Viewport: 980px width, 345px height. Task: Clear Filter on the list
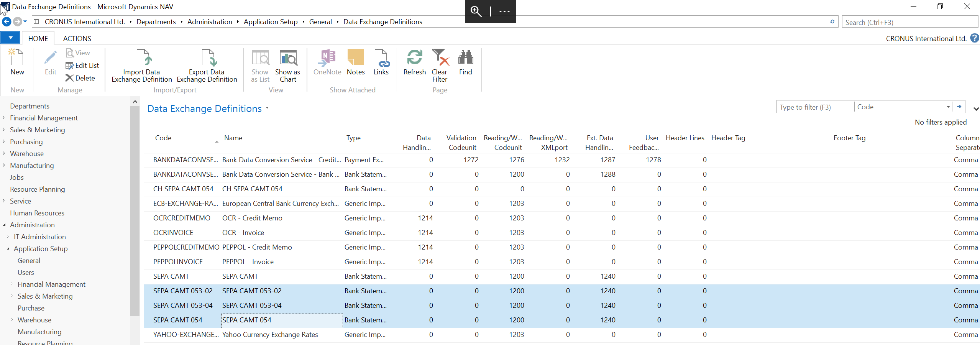click(x=440, y=66)
